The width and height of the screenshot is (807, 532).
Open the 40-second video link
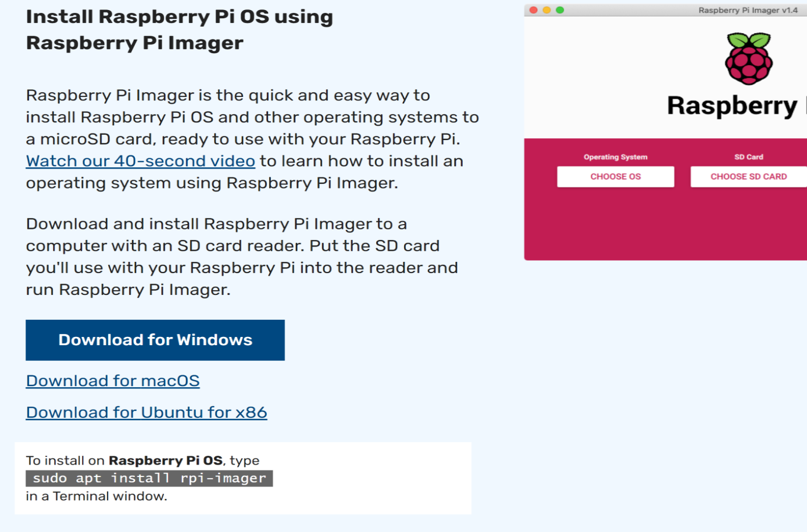(x=140, y=160)
